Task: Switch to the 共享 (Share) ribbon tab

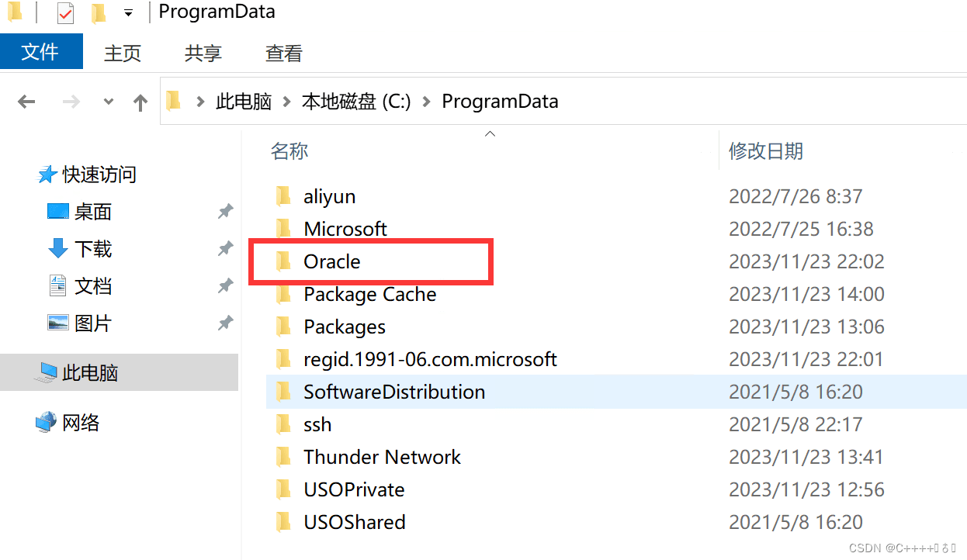Action: pos(203,53)
